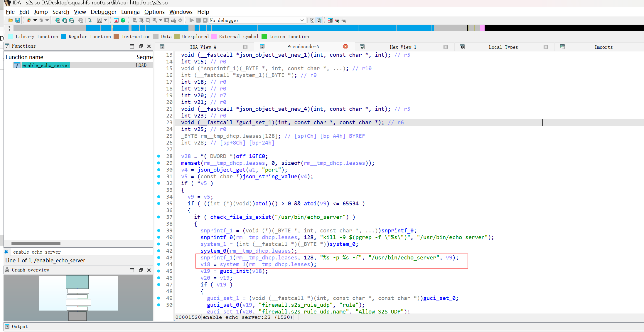644x332 pixels.
Task: Click the Open file toolbar icon
Action: (11, 20)
